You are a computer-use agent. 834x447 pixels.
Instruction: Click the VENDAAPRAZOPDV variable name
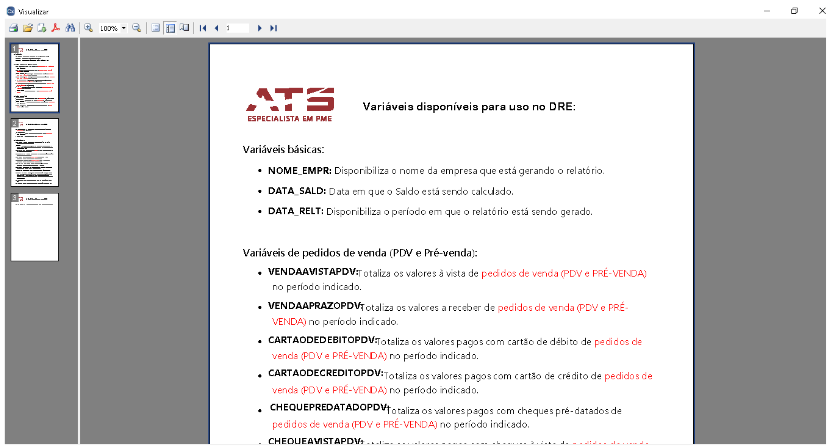click(314, 306)
